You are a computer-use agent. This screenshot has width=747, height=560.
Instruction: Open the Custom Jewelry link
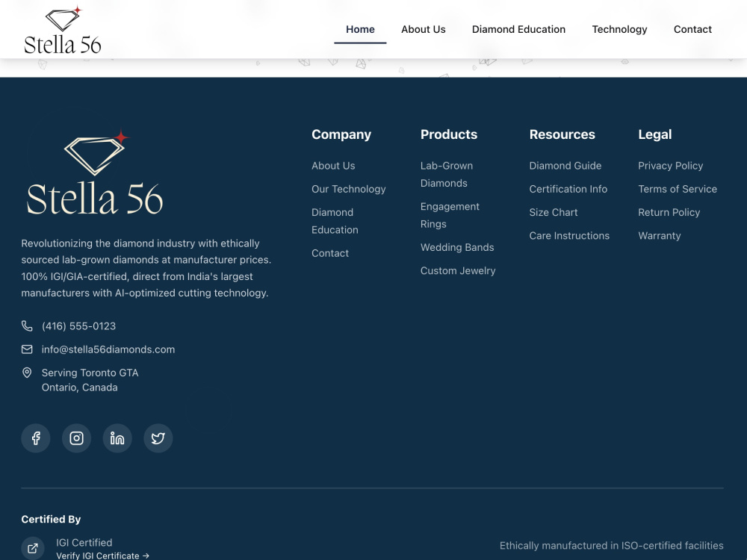[x=458, y=271]
